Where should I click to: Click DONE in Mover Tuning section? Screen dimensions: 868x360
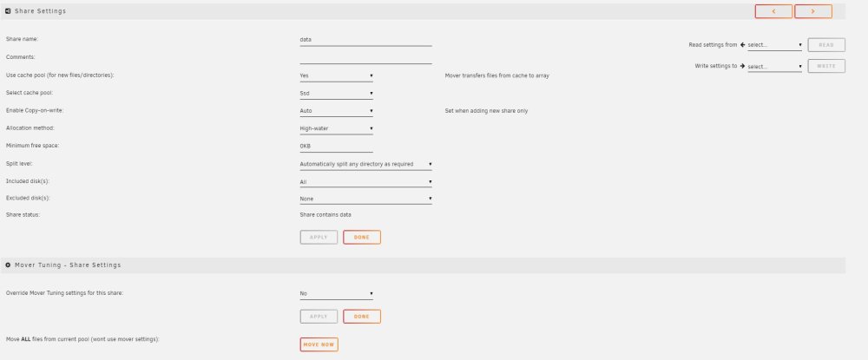pyautogui.click(x=361, y=317)
